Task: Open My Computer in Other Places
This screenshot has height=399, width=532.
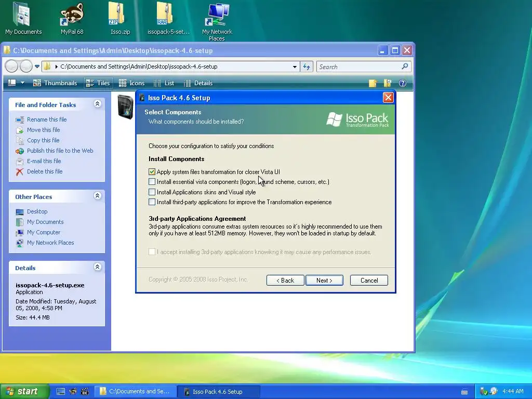Action: click(x=44, y=232)
